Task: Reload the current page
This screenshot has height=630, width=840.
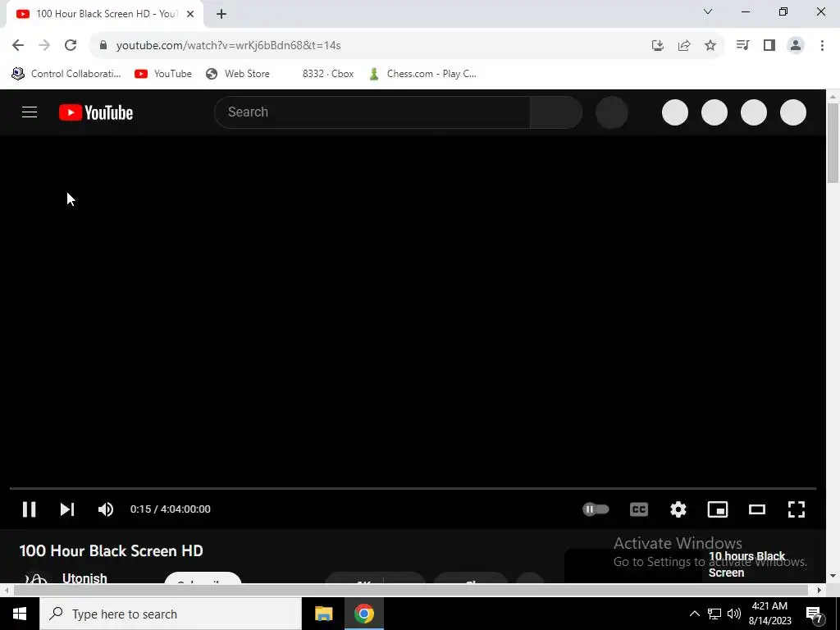Action: 71,45
